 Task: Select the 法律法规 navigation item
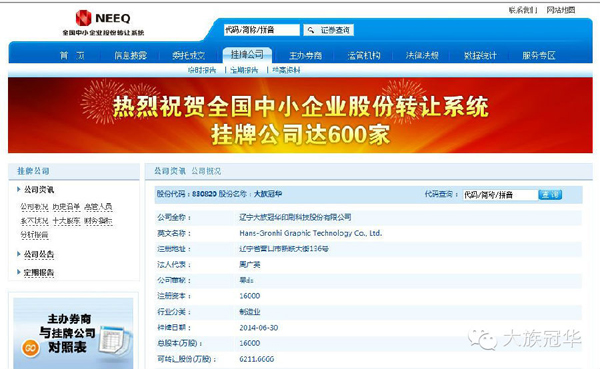tap(422, 56)
